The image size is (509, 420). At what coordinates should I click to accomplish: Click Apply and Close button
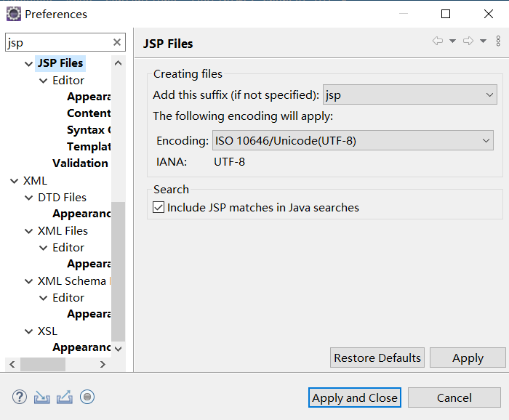[x=355, y=397]
